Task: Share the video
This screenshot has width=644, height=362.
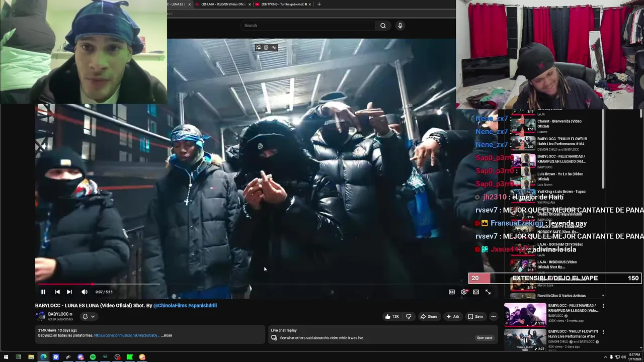Action: coord(429,316)
